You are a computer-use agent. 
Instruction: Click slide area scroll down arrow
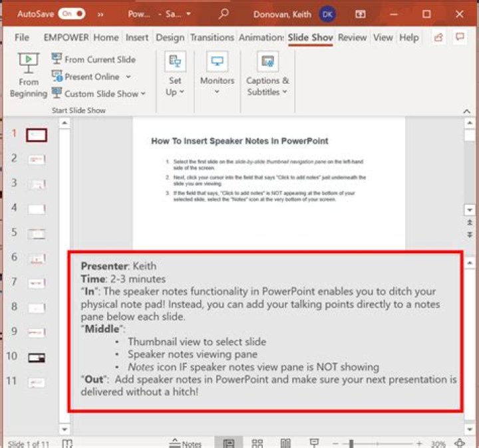[x=470, y=210]
